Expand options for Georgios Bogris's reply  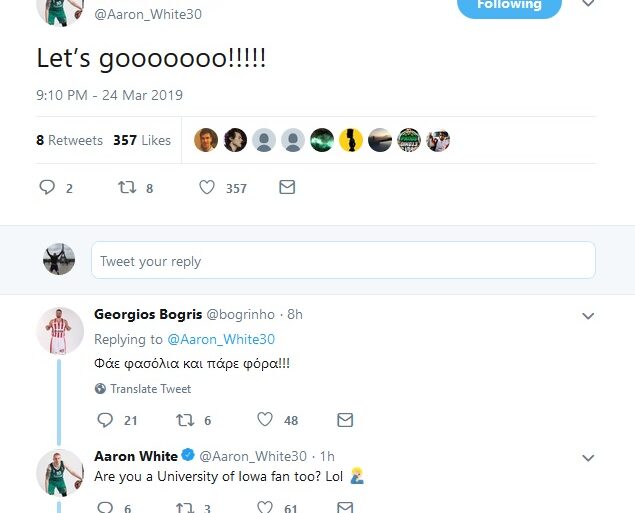589,315
